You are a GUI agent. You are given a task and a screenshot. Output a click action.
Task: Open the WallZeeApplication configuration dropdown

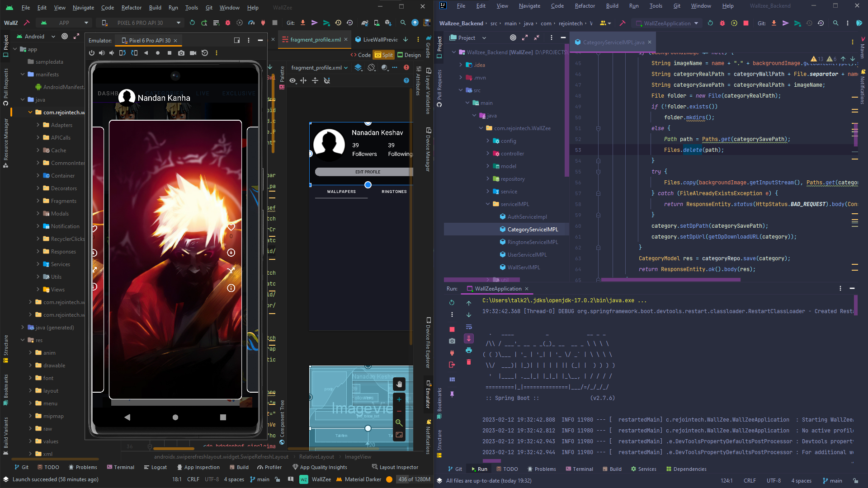click(667, 23)
